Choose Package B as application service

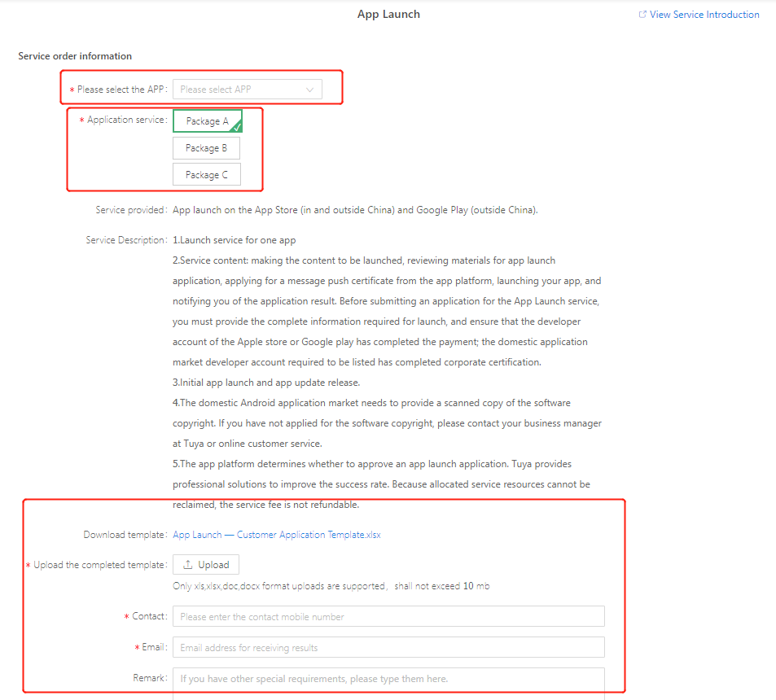(206, 148)
